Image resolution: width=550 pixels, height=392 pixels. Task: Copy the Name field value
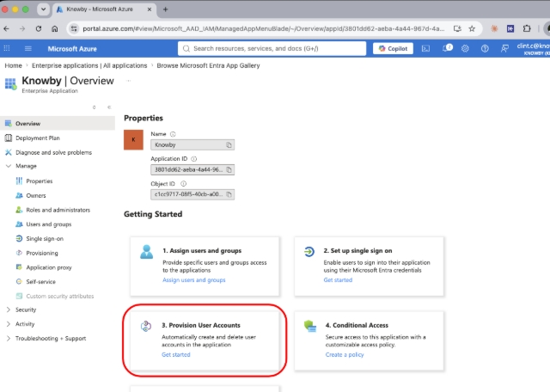pos(229,145)
